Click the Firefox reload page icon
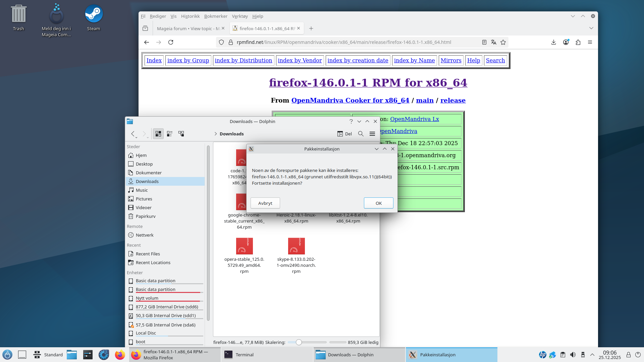Screen dimensions: 644x362 tap(171, 42)
